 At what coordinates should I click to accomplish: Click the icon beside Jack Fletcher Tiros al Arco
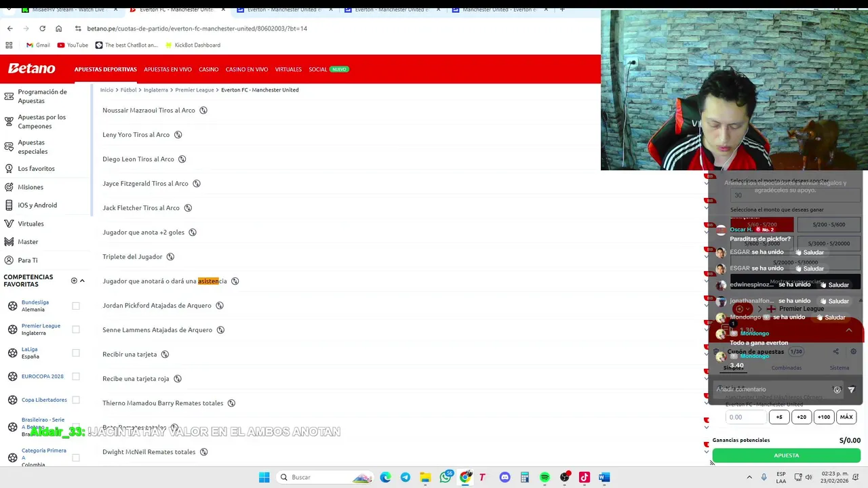pos(188,207)
